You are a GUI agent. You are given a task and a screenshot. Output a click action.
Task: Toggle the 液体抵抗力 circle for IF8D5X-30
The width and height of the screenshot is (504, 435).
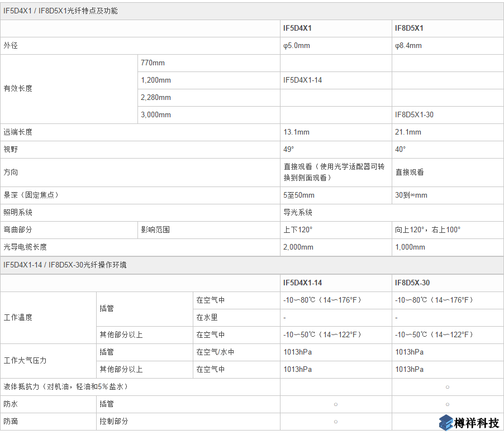coord(447,386)
